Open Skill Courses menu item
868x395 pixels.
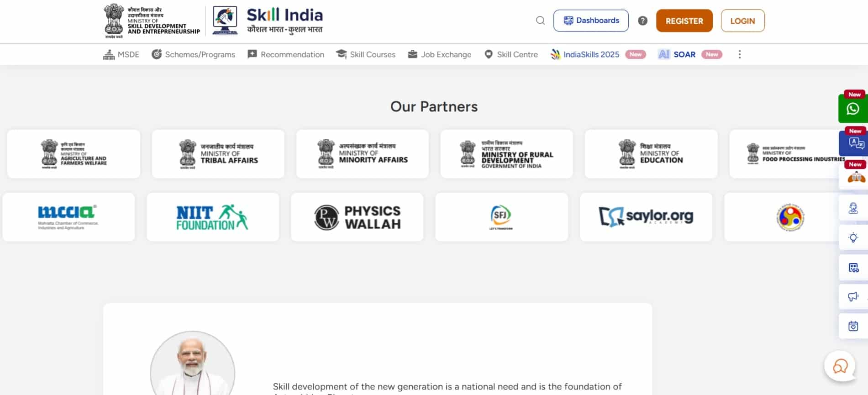coord(366,54)
